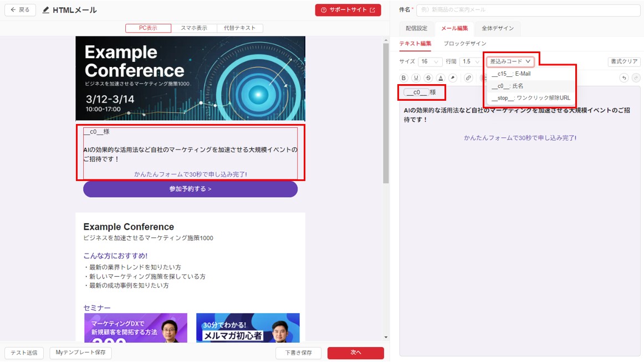The width and height of the screenshot is (644, 362).
Task: Click the かんたんフォーム link text in editor
Action: click(520, 138)
